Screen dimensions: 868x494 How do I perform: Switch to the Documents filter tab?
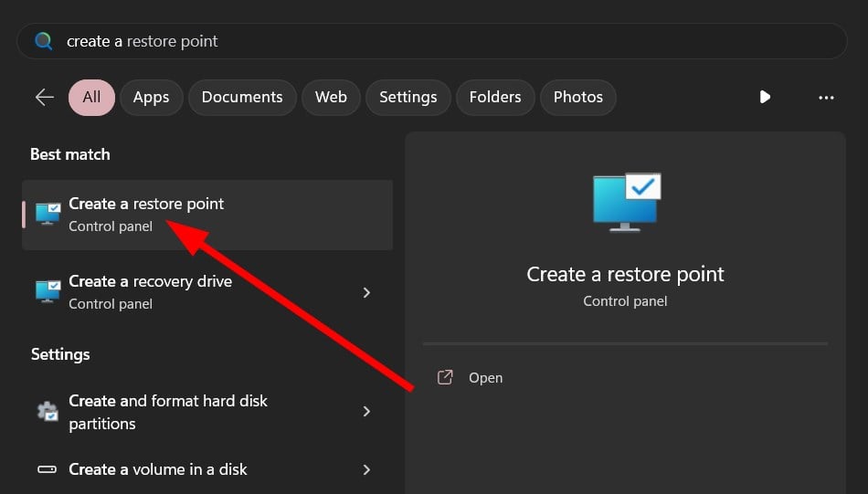point(242,97)
